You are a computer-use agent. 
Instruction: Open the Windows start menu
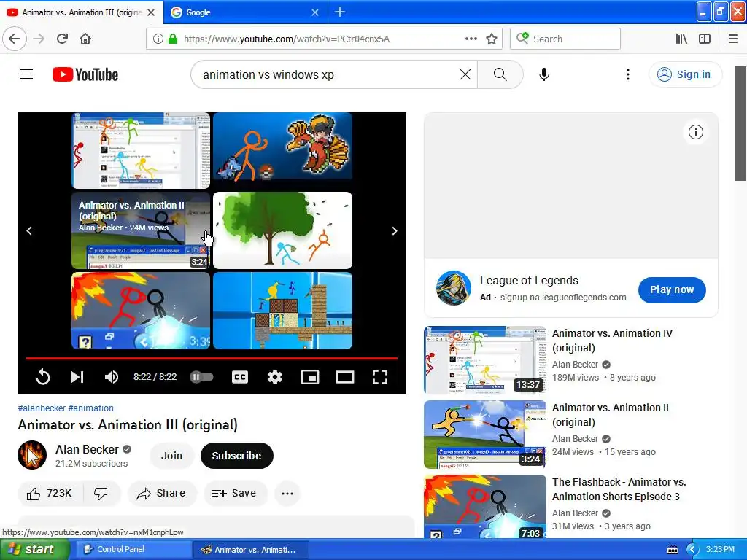tap(35, 549)
